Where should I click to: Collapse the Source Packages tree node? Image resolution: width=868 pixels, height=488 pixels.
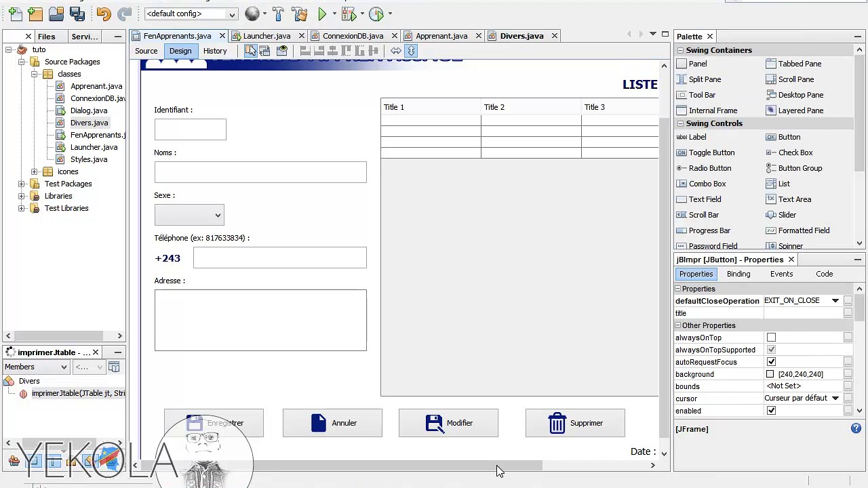click(22, 62)
